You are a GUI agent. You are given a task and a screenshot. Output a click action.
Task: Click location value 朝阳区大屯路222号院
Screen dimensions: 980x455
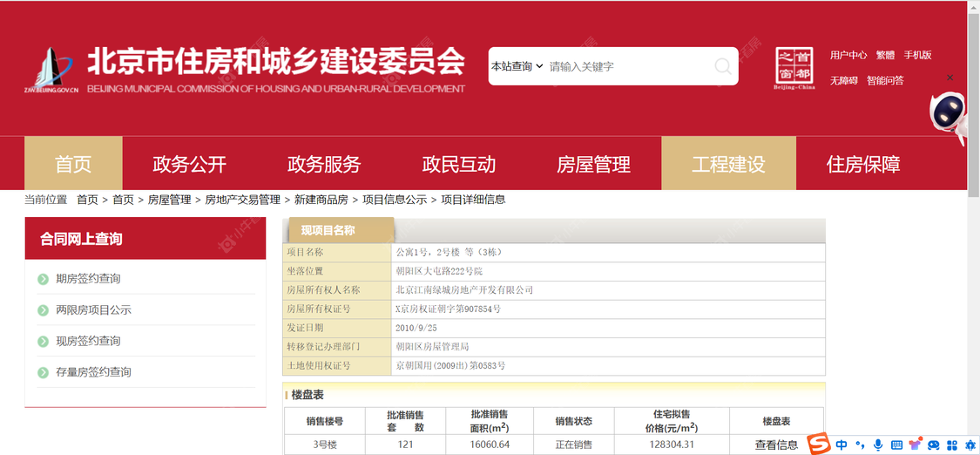pos(439,271)
